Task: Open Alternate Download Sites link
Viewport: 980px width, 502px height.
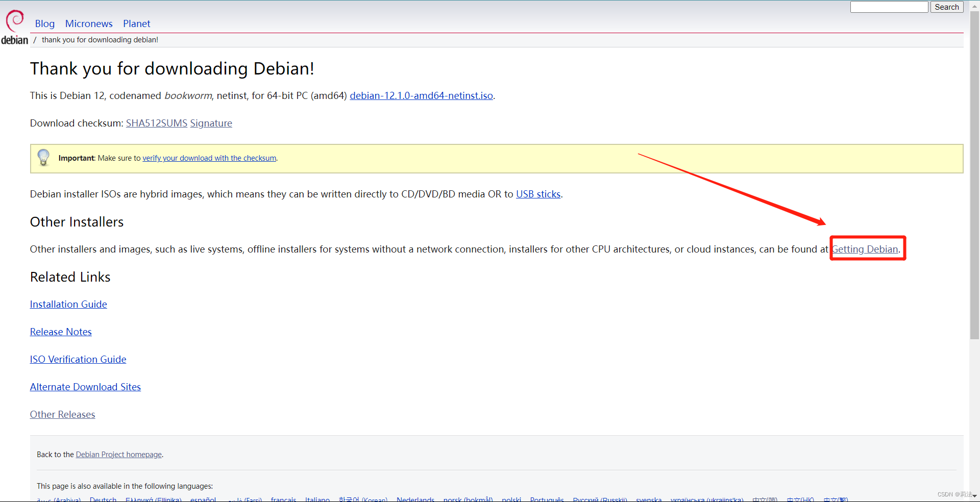Action: click(85, 387)
